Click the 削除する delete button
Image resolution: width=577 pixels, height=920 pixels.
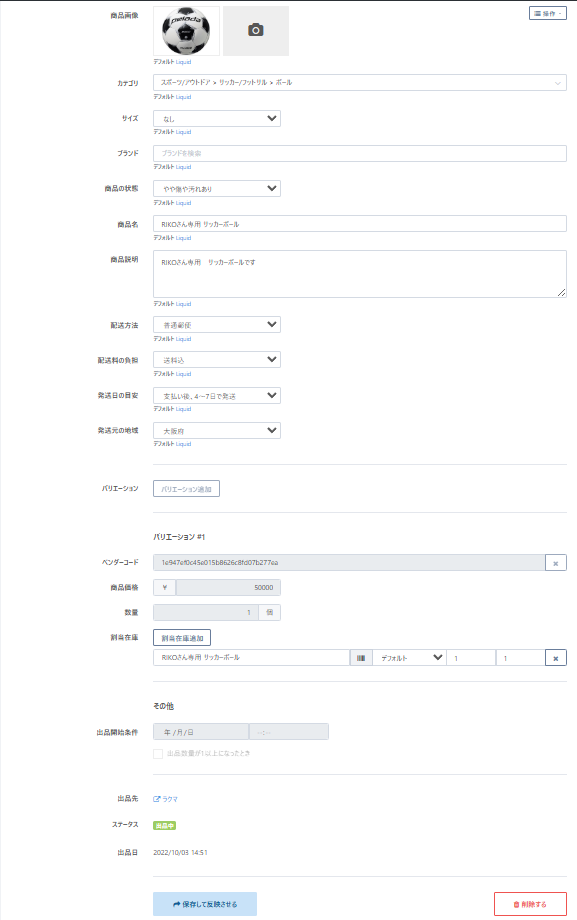(x=530, y=904)
